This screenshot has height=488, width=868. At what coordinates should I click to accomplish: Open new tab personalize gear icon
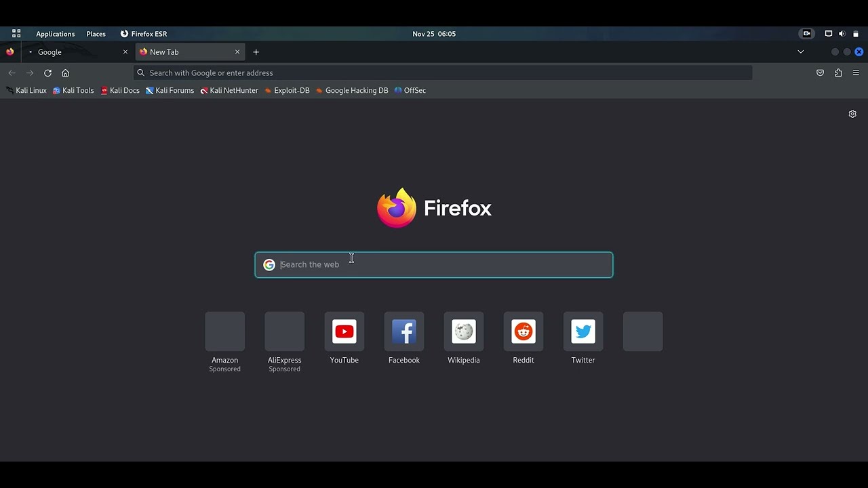852,114
